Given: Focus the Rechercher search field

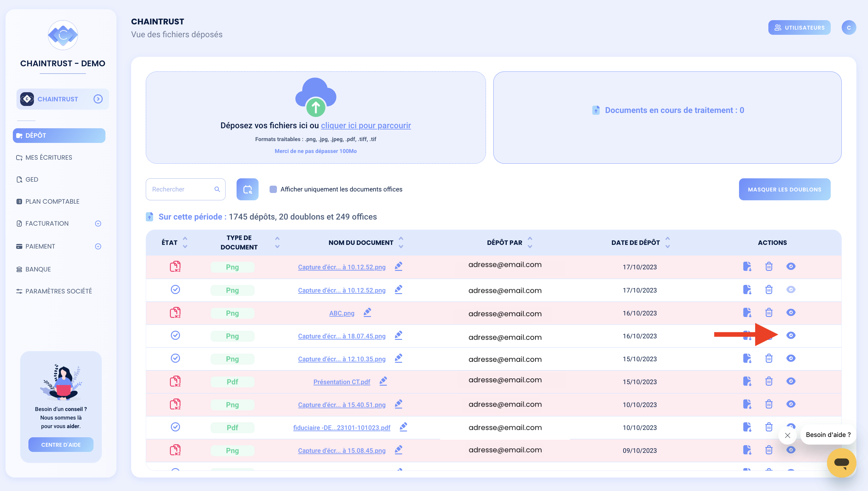Looking at the screenshot, I should [x=185, y=189].
